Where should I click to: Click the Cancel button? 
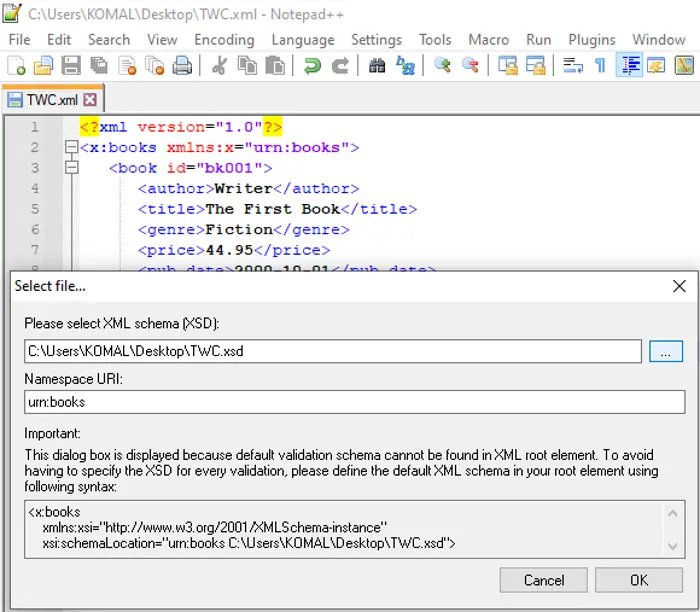[544, 580]
